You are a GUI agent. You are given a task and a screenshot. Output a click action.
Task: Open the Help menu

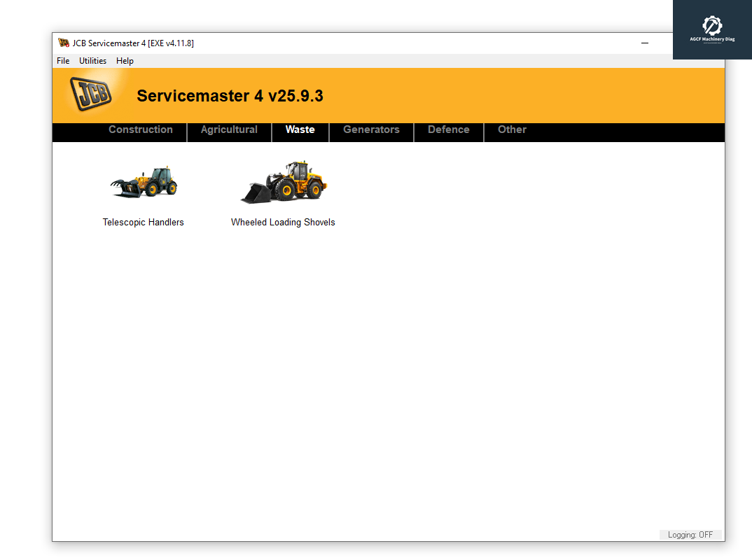pos(125,61)
